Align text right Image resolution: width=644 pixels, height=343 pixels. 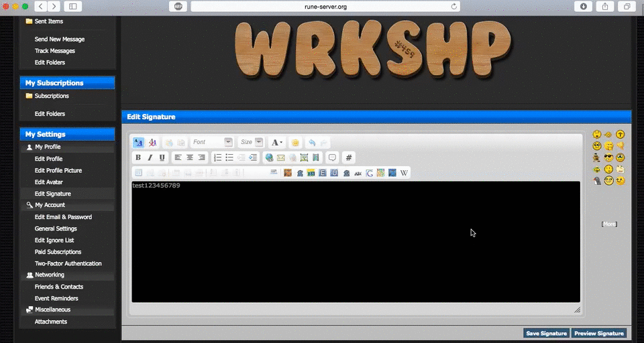201,157
